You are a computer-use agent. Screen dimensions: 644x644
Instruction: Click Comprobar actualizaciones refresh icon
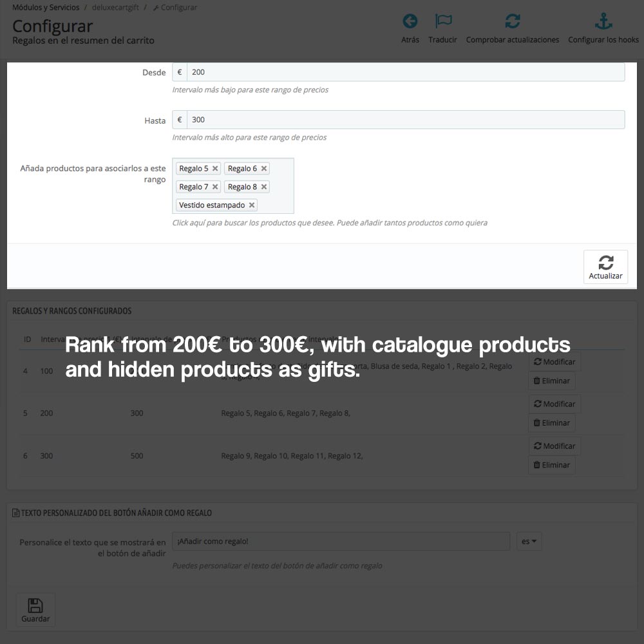pyautogui.click(x=513, y=21)
